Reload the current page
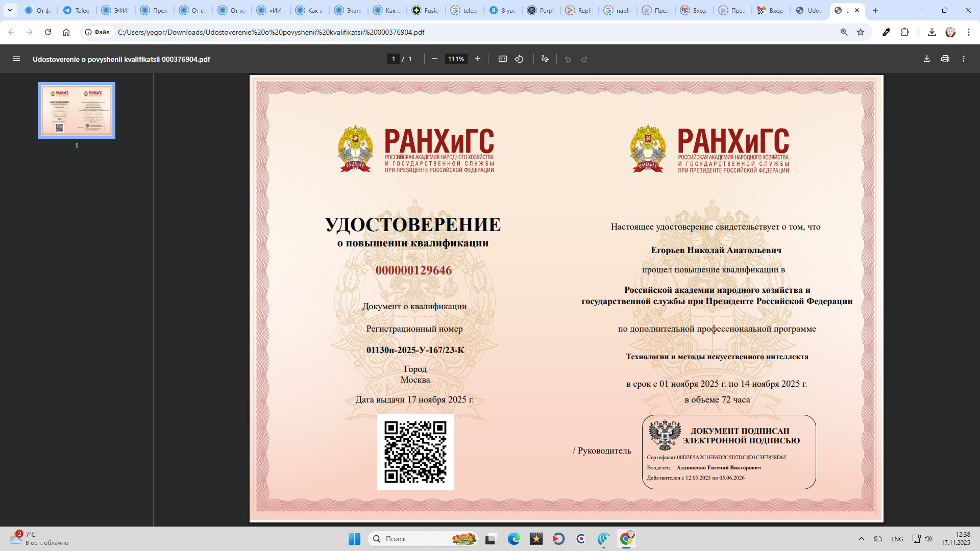 click(x=48, y=32)
